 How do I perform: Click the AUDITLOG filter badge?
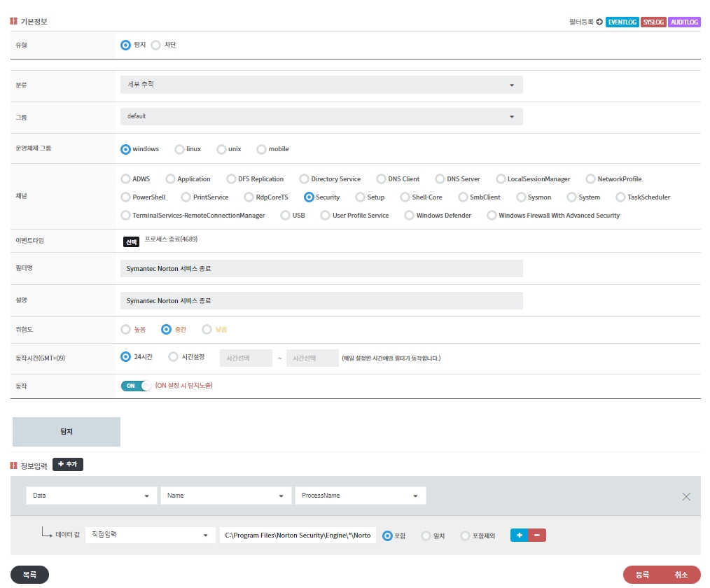coord(684,22)
